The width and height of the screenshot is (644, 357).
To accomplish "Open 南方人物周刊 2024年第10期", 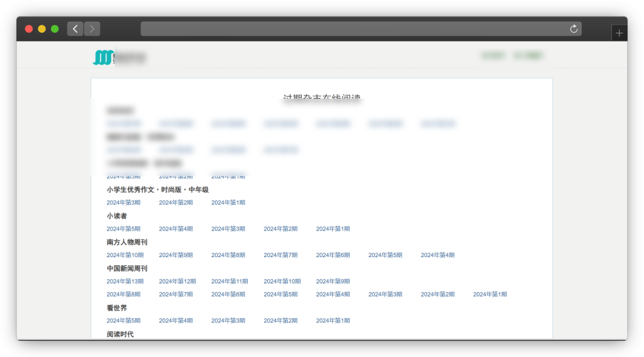I will (x=125, y=255).
